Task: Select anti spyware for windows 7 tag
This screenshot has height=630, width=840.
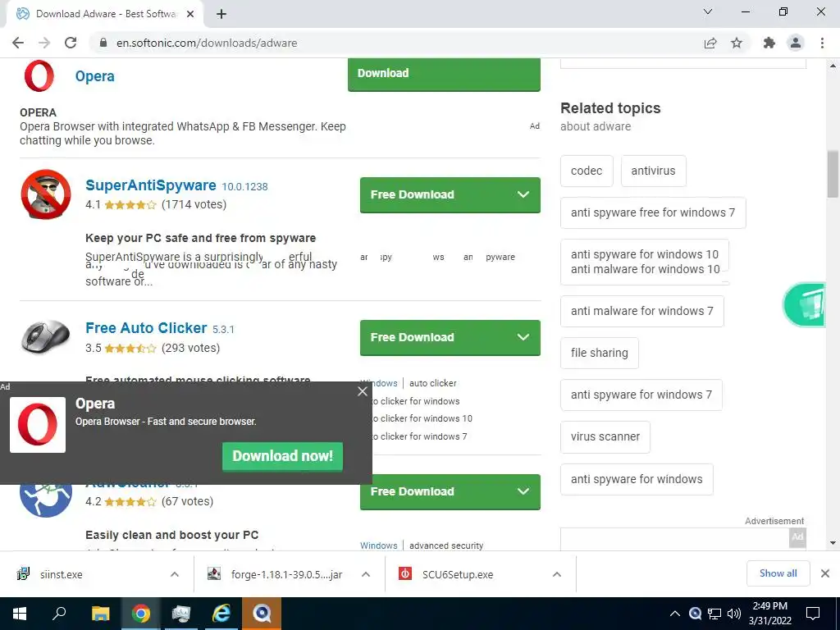Action: tap(641, 395)
